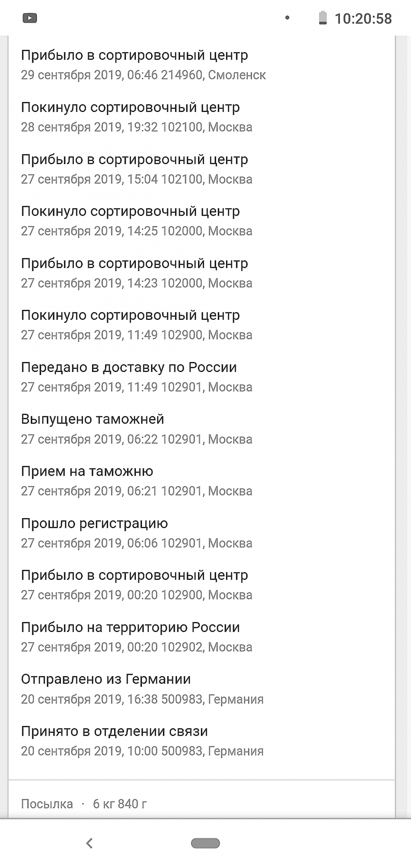Select the 'Прием на таможню' entry
Screen dimensions: 411x868
point(137,481)
